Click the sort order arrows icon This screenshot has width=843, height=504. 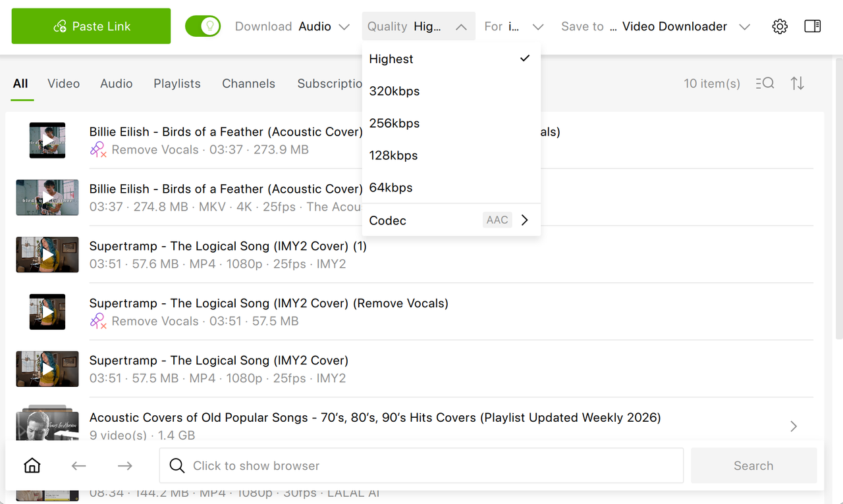[x=798, y=84]
